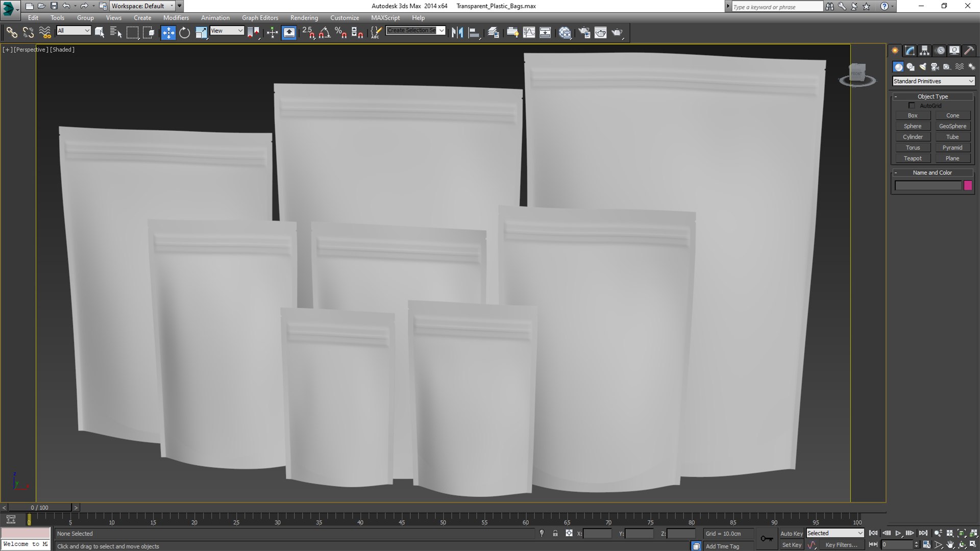Show the Shapes category in Create panel
The image size is (980, 551).
click(911, 67)
